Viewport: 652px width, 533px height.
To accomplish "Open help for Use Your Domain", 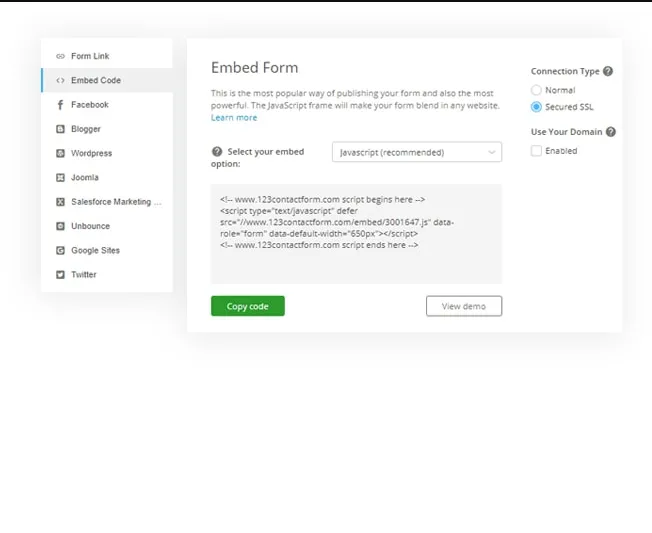I will coord(610,132).
